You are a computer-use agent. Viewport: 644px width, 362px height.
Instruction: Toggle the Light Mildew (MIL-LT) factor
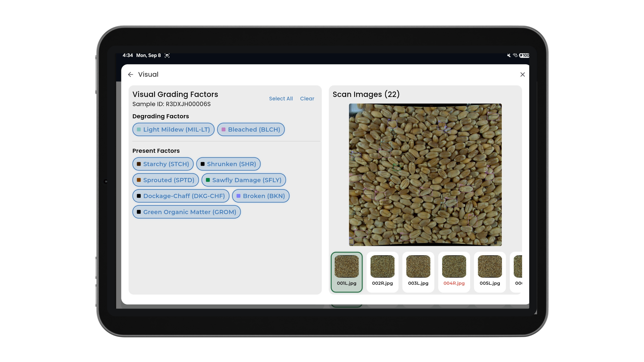pos(173,130)
